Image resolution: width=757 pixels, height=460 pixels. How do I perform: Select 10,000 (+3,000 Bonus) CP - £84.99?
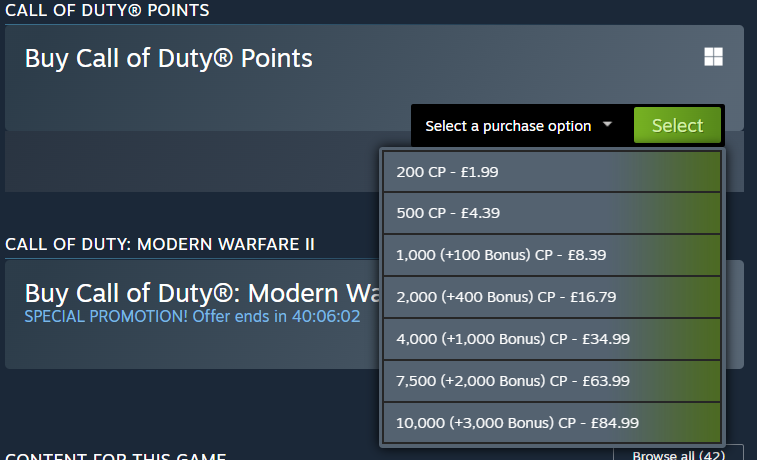[552, 423]
